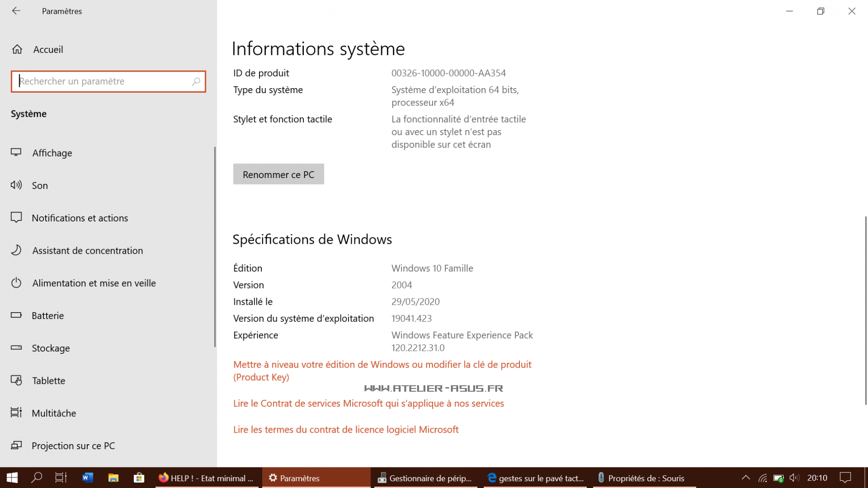Read the Contrat de services Microsoft link

[368, 404]
